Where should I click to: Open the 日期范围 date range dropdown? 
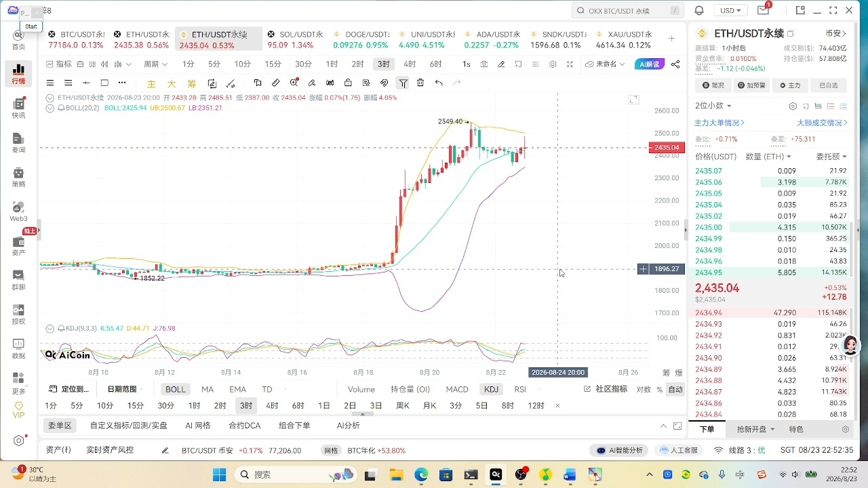tap(125, 389)
